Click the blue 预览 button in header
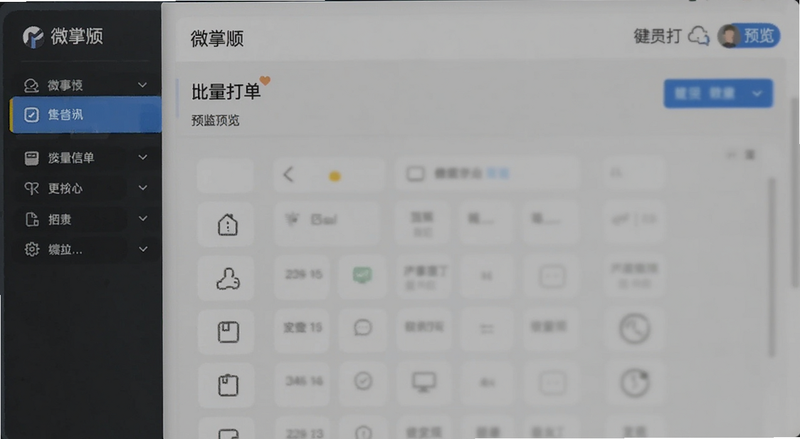Viewport: 800px width, 439px height. point(759,36)
